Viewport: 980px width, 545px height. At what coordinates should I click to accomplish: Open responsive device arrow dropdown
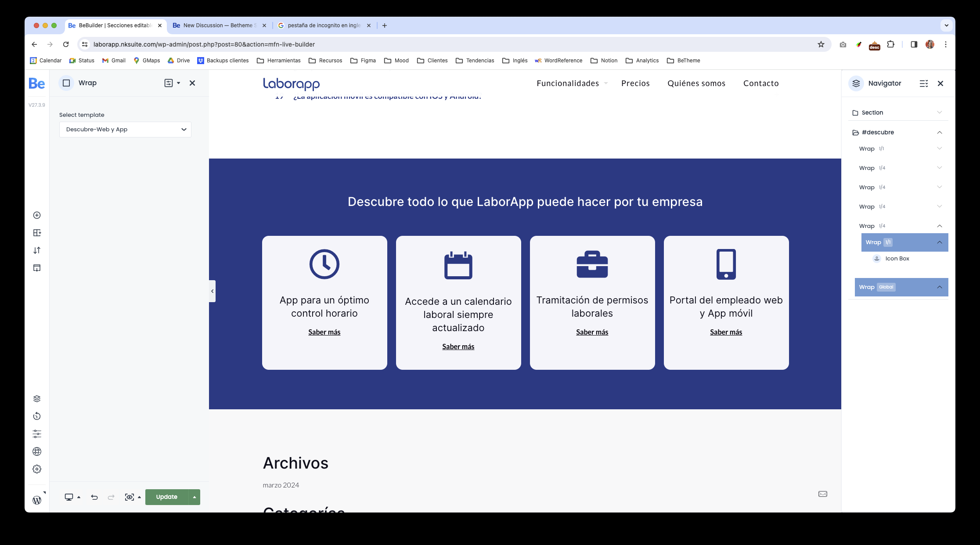[79, 497]
